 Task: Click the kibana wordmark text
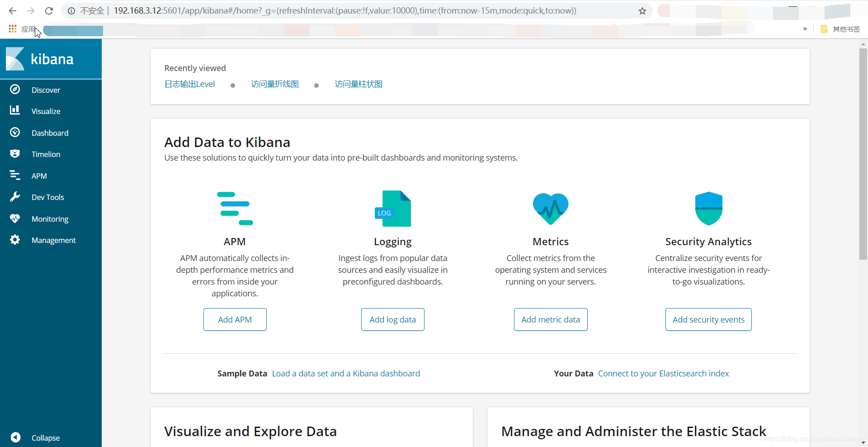click(x=52, y=59)
